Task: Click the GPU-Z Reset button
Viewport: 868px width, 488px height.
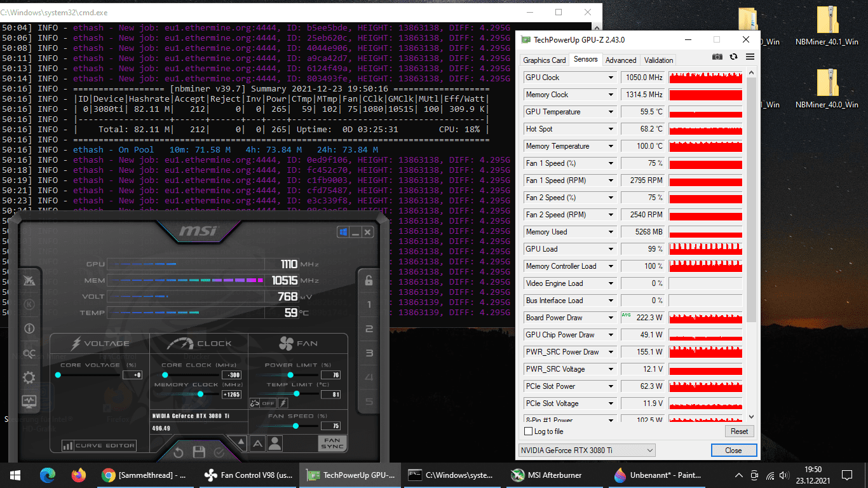Action: click(739, 431)
